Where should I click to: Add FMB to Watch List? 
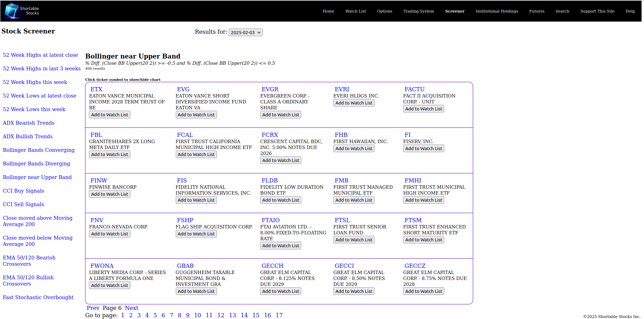point(354,200)
